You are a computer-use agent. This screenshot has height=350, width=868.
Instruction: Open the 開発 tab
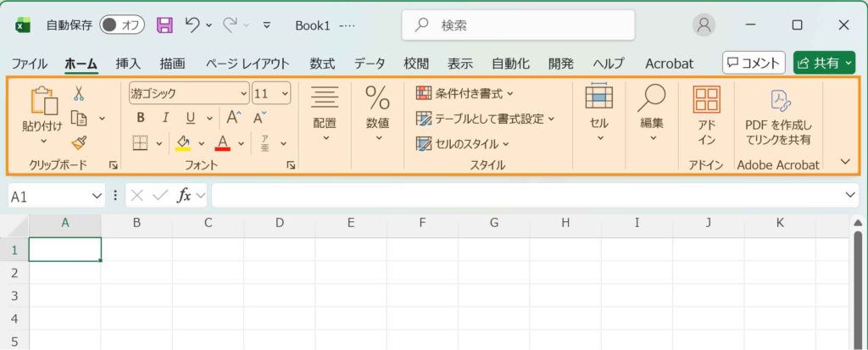tap(561, 64)
